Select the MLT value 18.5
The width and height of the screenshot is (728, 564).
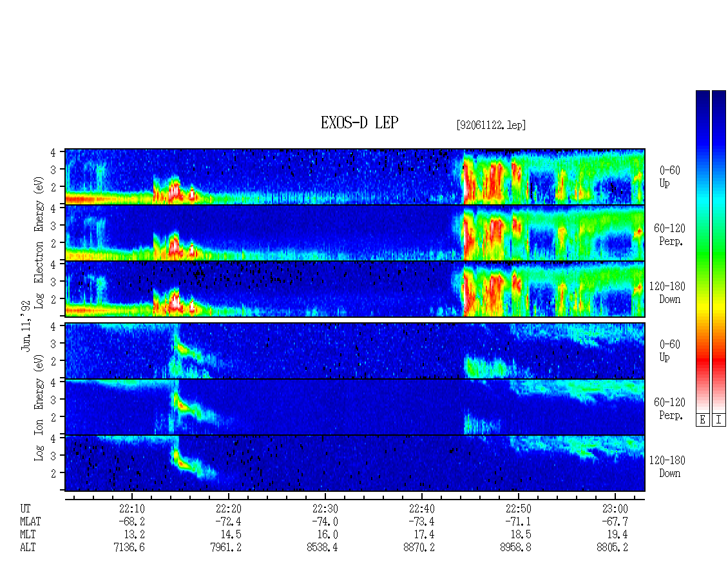coord(521,534)
